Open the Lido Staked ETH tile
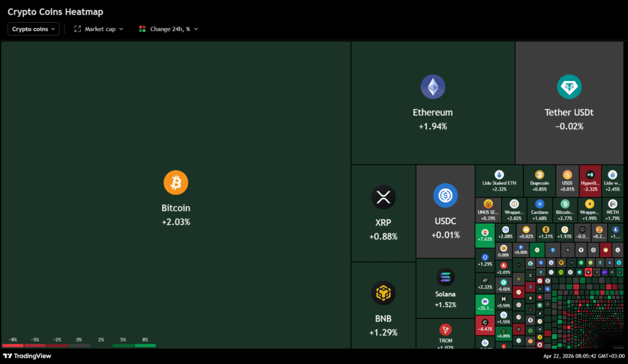 tap(499, 180)
